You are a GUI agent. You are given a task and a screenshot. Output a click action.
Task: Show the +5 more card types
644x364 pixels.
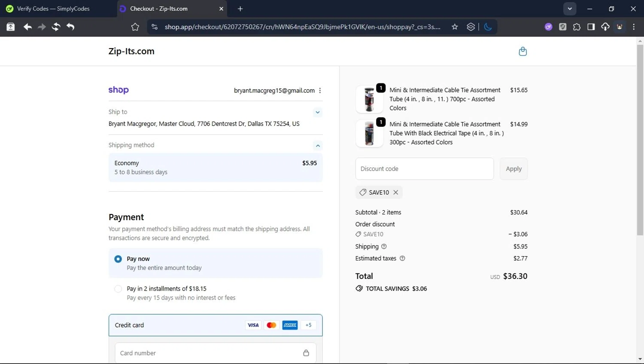click(308, 325)
